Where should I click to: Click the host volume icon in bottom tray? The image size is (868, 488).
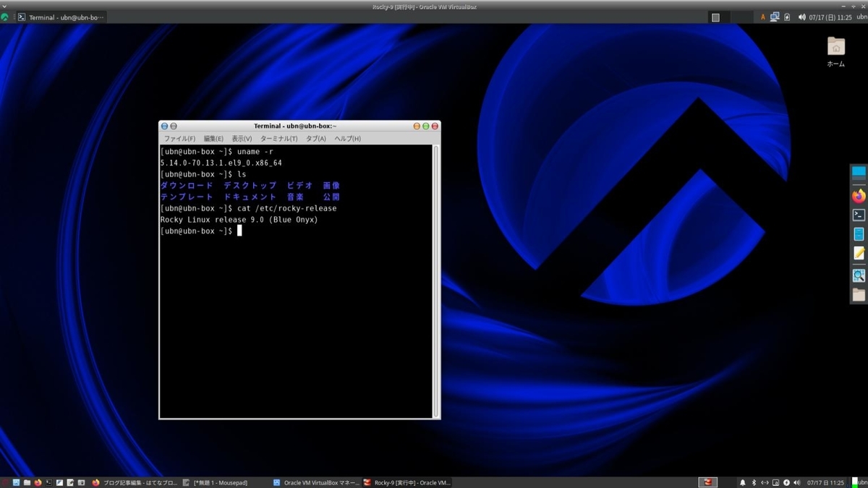click(x=797, y=482)
